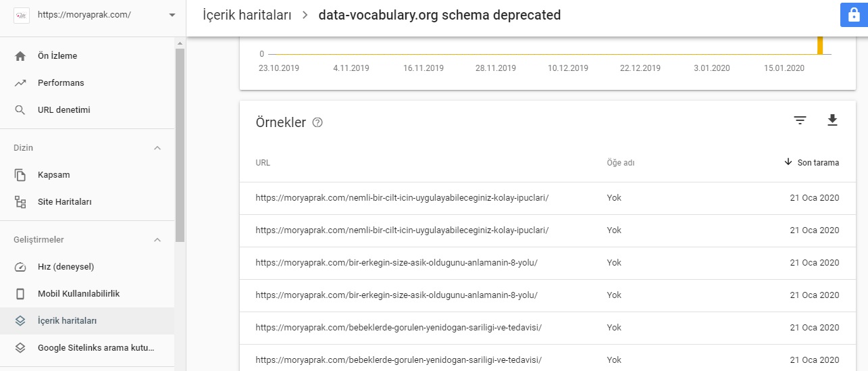The height and width of the screenshot is (371, 868).
Task: Open the Site Haritaları sitemap icon
Action: 20,202
